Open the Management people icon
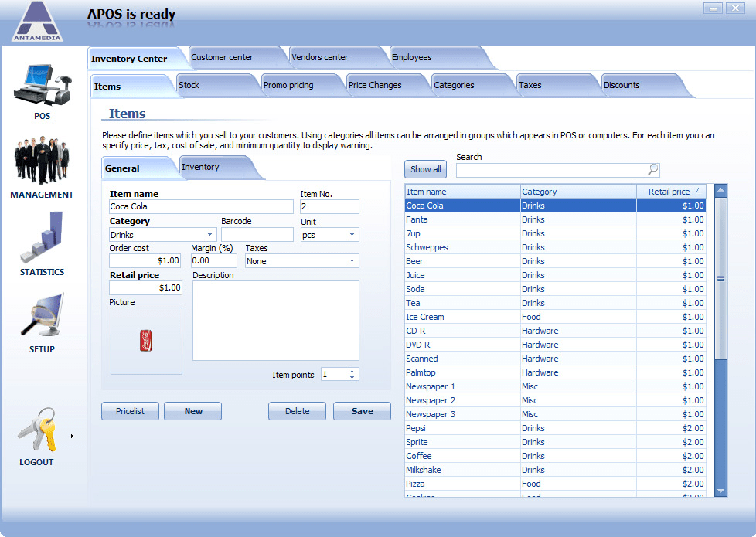 point(42,161)
